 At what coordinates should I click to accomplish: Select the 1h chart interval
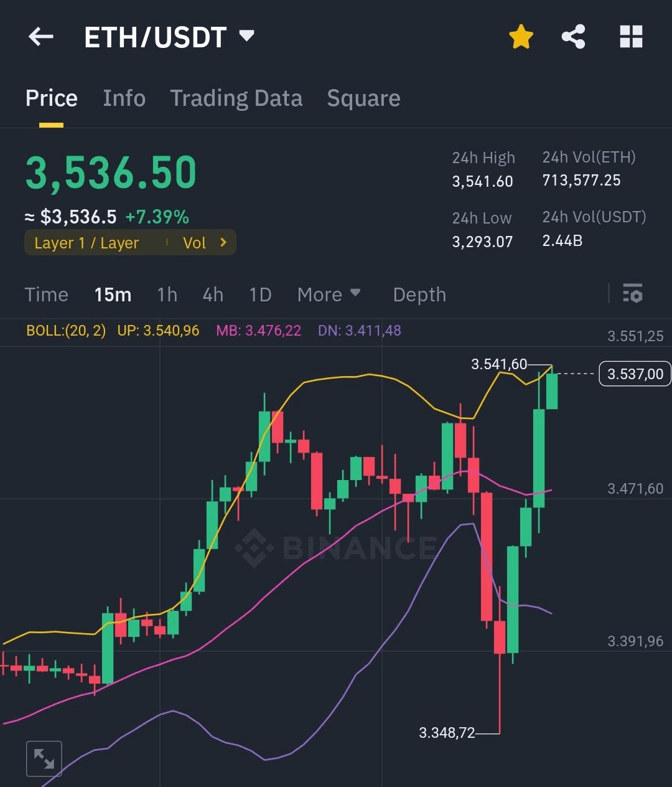tap(167, 295)
